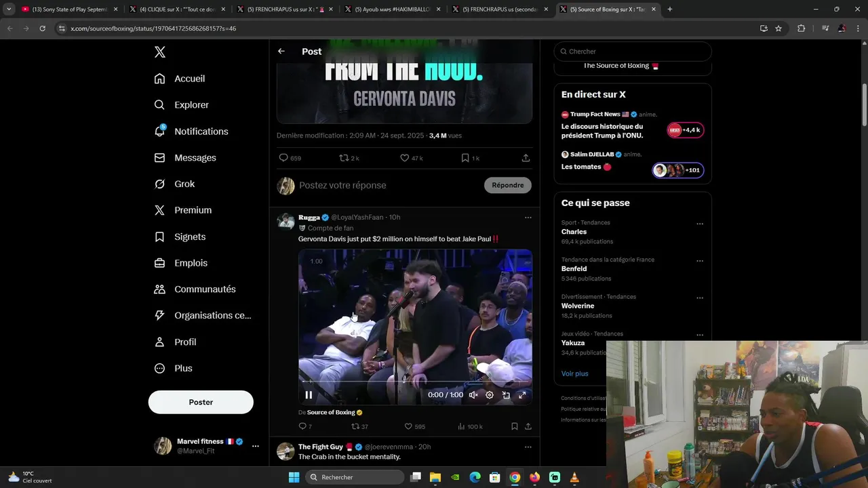
Task: Open the Explorer page
Action: point(182,105)
